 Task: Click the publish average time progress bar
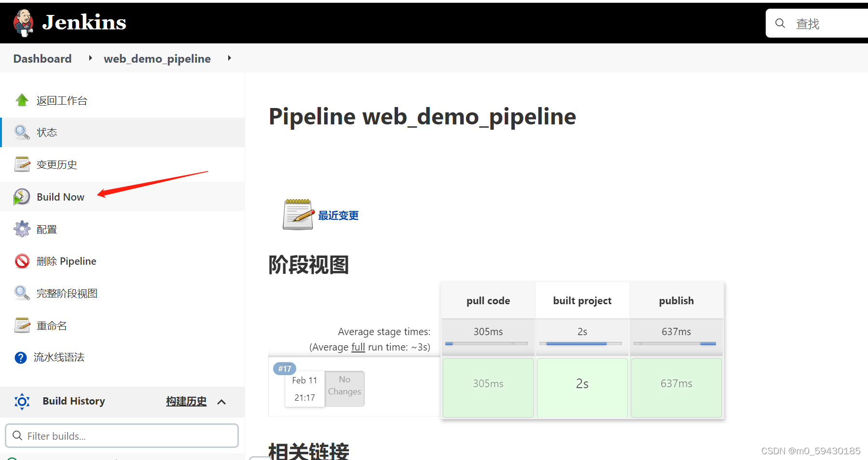675,344
